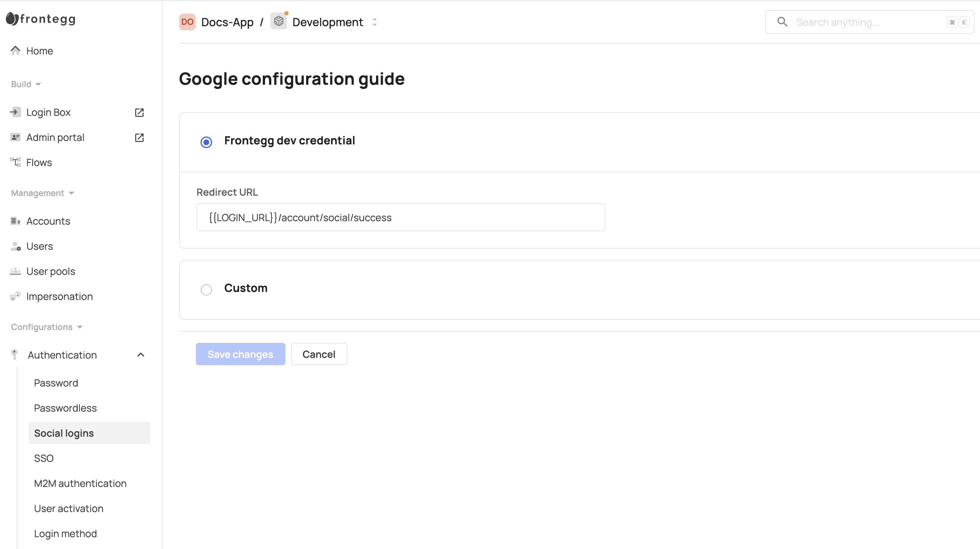
Task: Click the DO Docs-App avatar badge
Action: coord(187,22)
